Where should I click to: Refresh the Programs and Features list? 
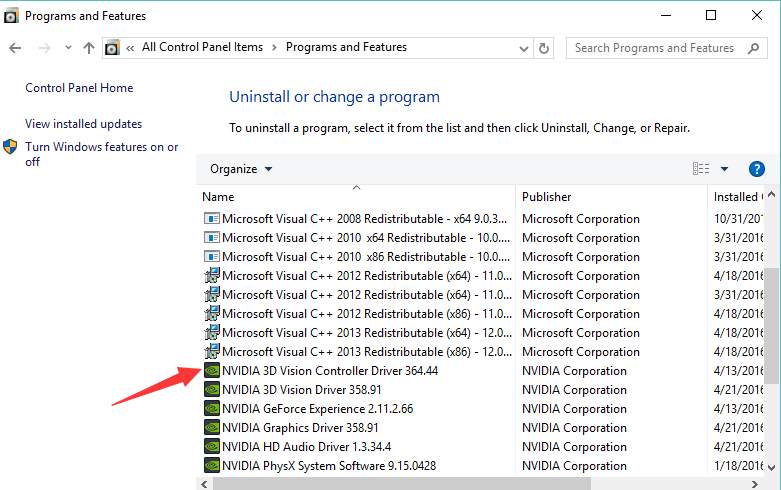[x=544, y=48]
